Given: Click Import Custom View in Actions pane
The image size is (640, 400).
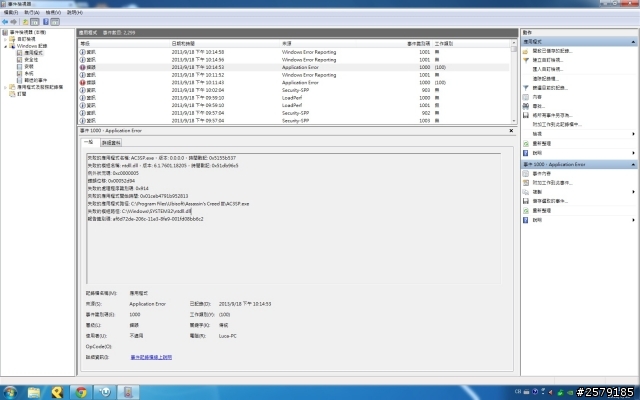Looking at the screenshot, I should [x=548, y=69].
